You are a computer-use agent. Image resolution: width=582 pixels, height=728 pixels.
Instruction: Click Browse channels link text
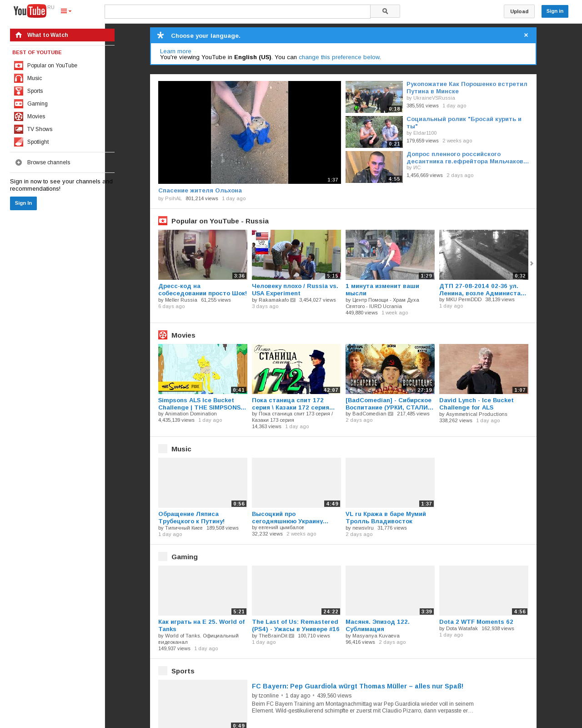click(x=49, y=162)
